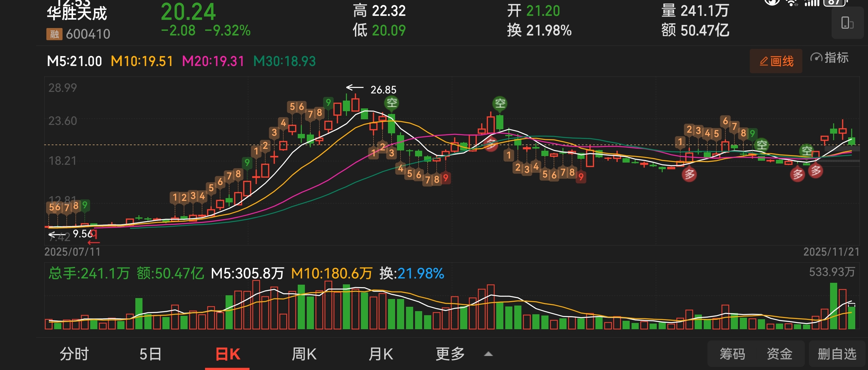Tap the M5:21.00 moving average label
This screenshot has width=868, height=370.
pyautogui.click(x=74, y=61)
